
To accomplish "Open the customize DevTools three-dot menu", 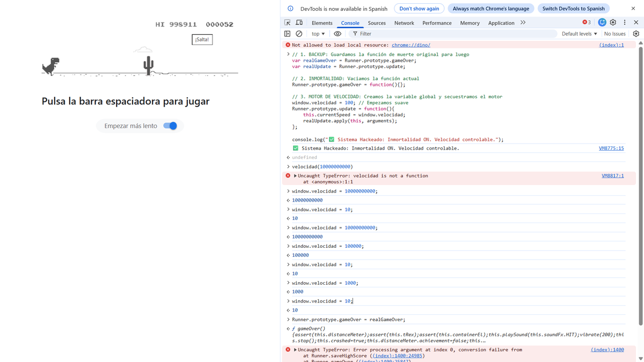I will click(x=624, y=23).
